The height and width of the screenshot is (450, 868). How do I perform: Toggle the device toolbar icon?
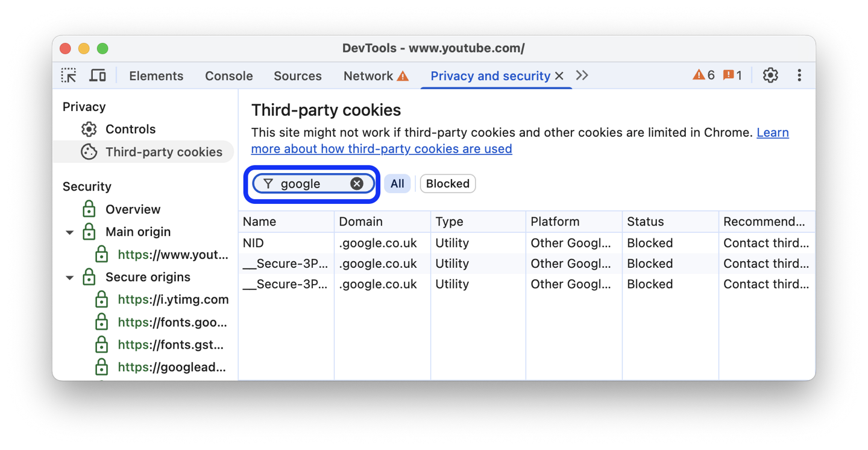pyautogui.click(x=98, y=75)
